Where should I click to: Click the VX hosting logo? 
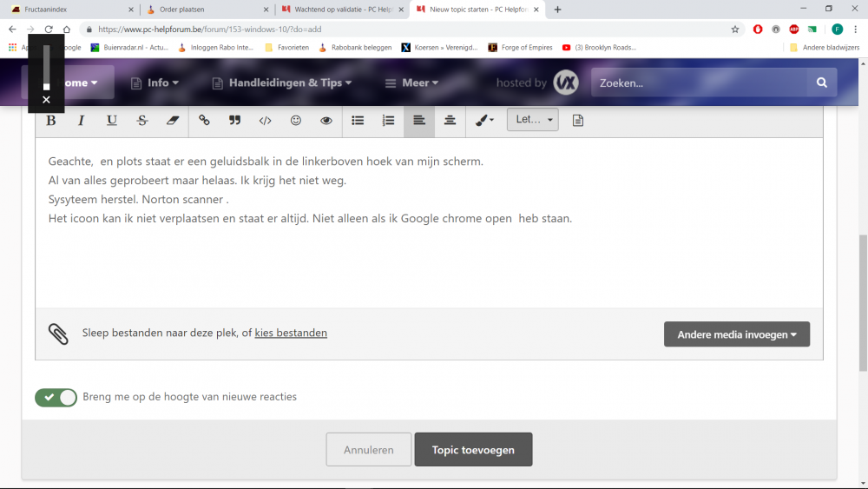[x=566, y=83]
